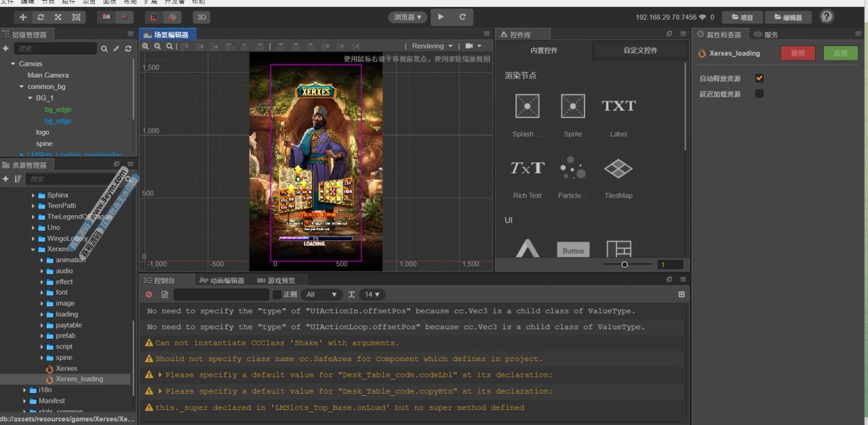Clear the console with red icon

click(x=149, y=295)
